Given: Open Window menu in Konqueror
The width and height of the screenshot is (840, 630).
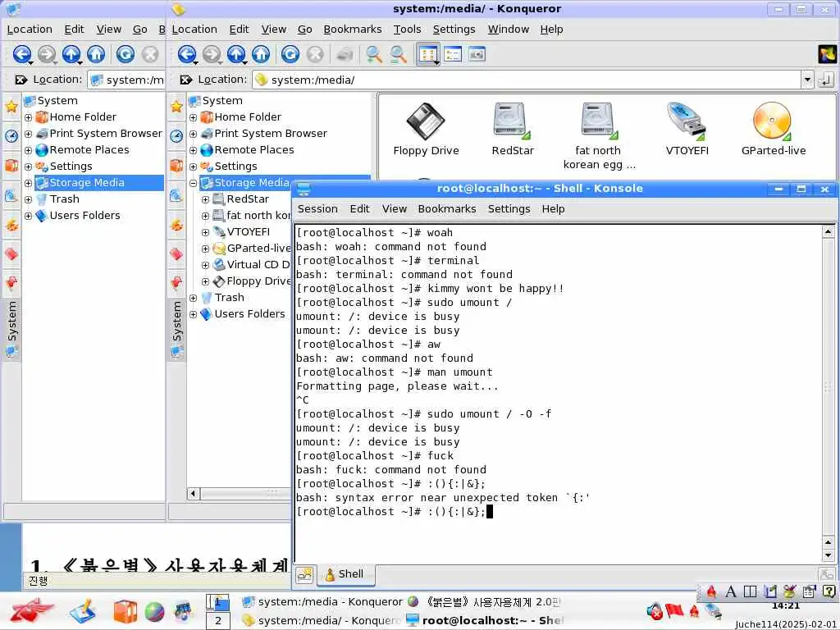Looking at the screenshot, I should tap(509, 30).
